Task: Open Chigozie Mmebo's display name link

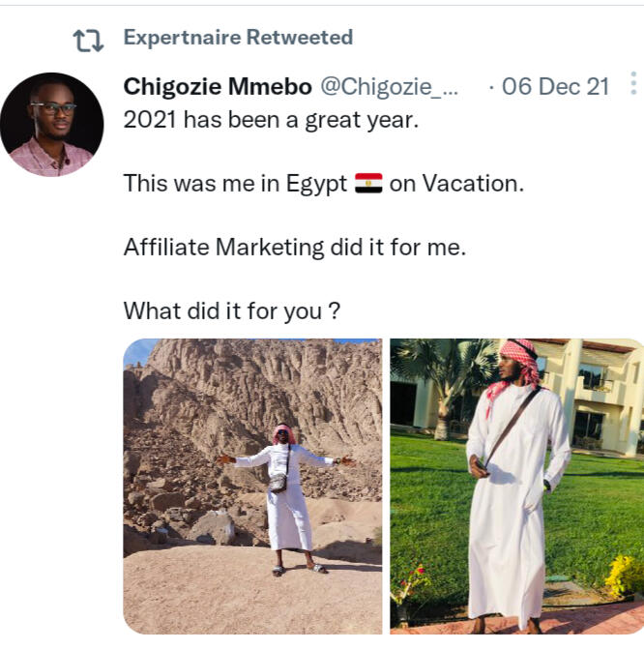Action: tap(218, 87)
